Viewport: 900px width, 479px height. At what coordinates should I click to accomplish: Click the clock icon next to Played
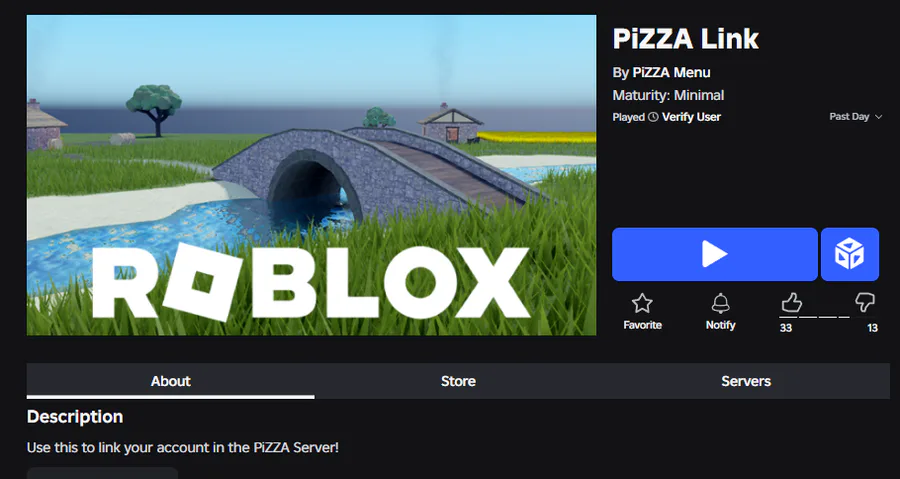[653, 117]
